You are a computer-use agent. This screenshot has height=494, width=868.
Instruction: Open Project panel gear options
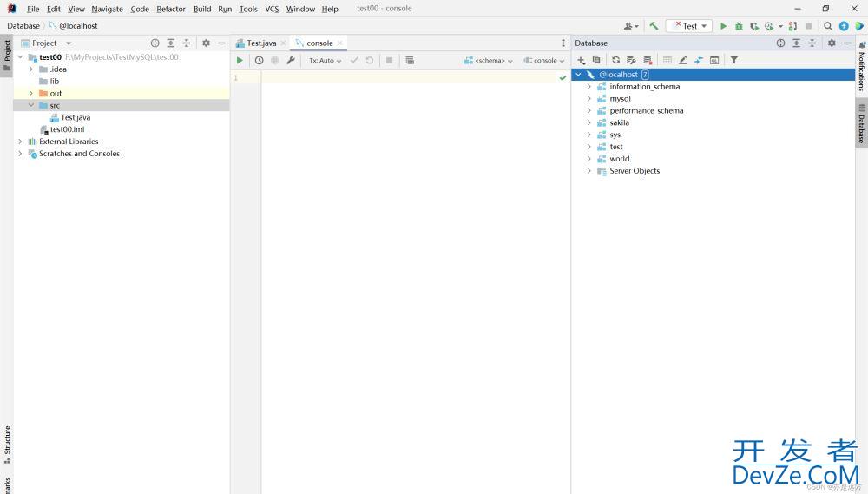point(206,43)
